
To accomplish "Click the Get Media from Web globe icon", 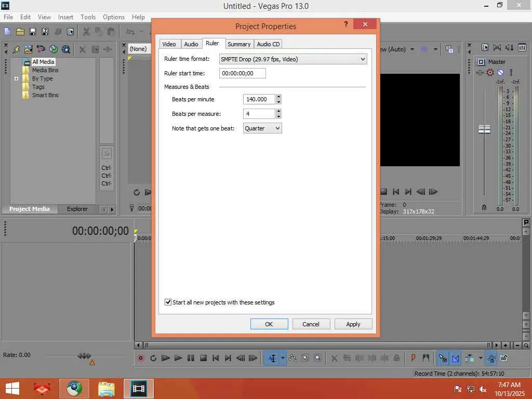I will pyautogui.click(x=54, y=49).
